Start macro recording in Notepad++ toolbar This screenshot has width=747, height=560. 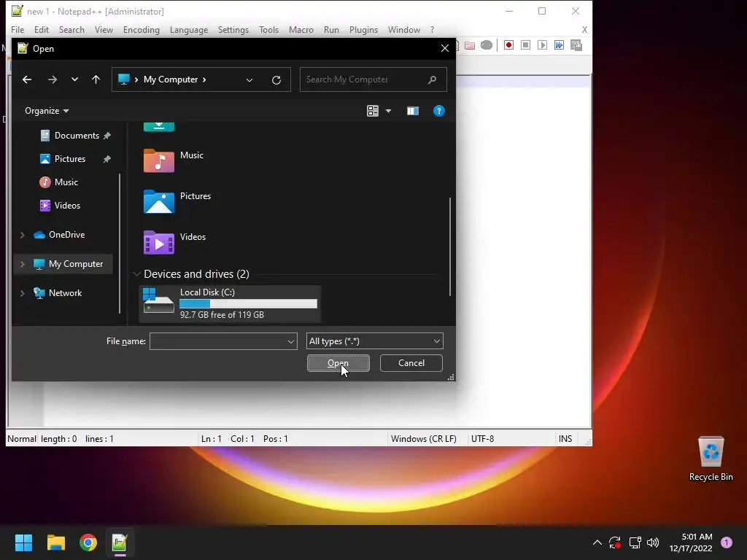(508, 45)
